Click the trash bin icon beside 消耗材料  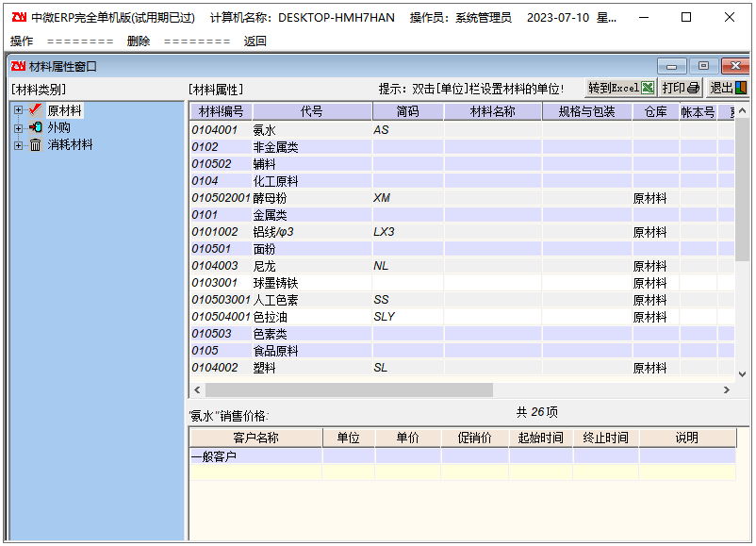pyautogui.click(x=35, y=144)
